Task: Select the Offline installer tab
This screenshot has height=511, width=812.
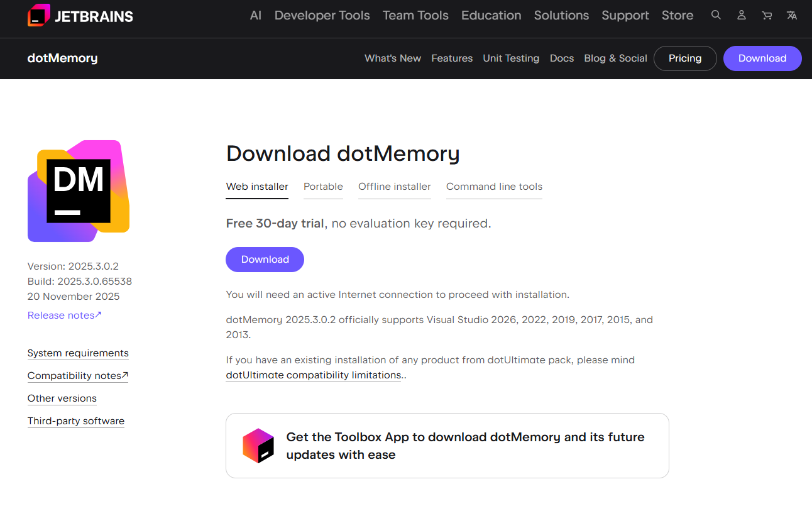Action: coord(395,187)
